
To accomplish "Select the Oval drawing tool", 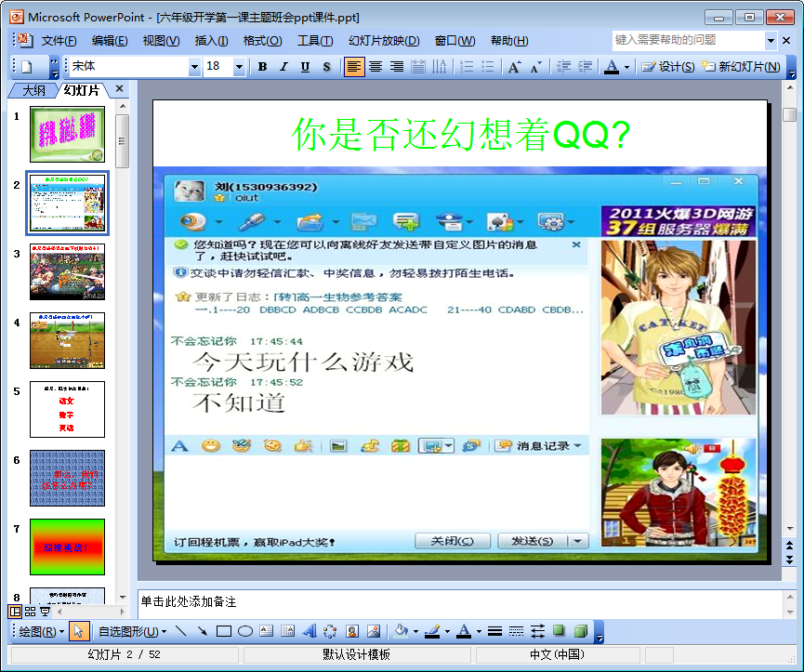I will [x=245, y=631].
